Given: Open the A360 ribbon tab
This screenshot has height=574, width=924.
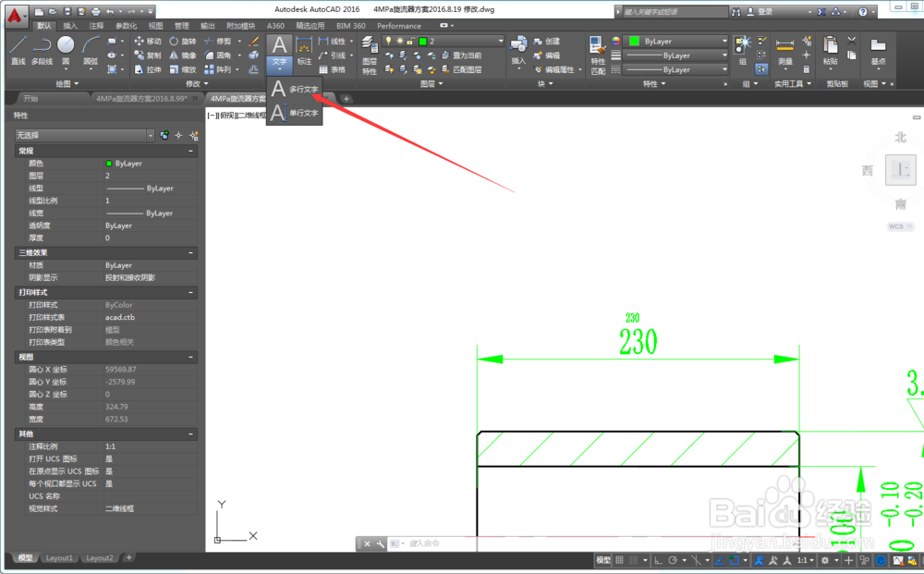Looking at the screenshot, I should 278,26.
